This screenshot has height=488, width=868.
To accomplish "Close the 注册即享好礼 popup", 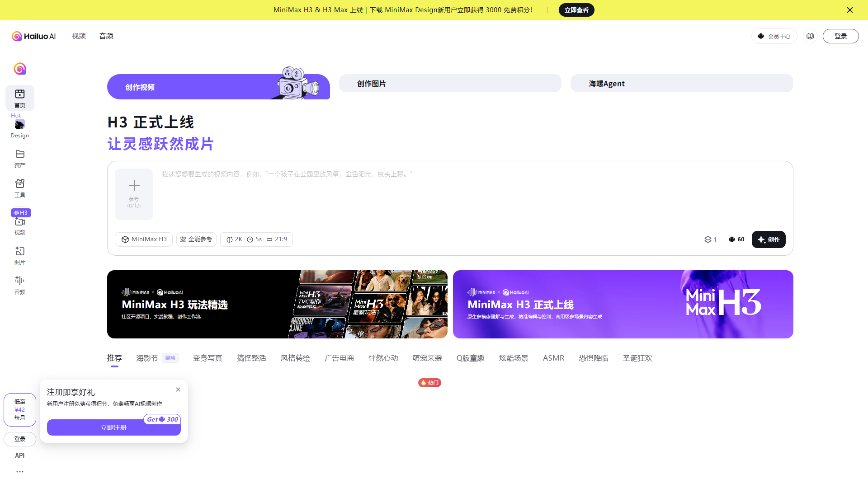I will [178, 389].
